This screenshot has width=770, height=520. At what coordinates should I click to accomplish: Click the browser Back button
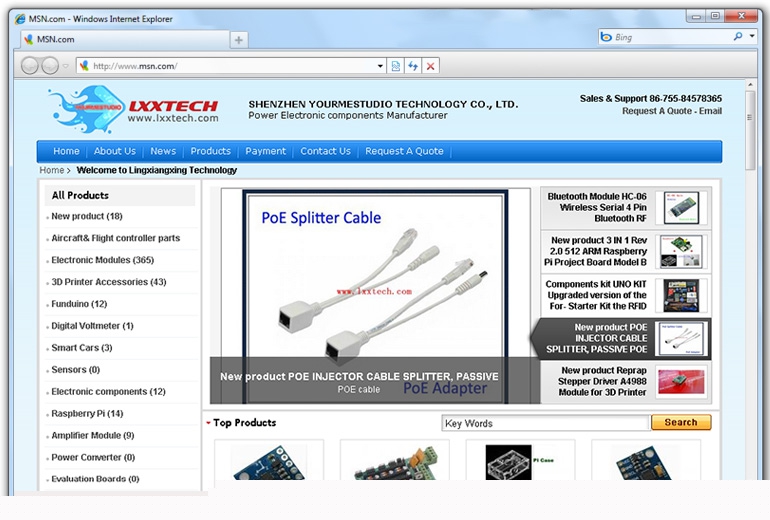(29, 65)
